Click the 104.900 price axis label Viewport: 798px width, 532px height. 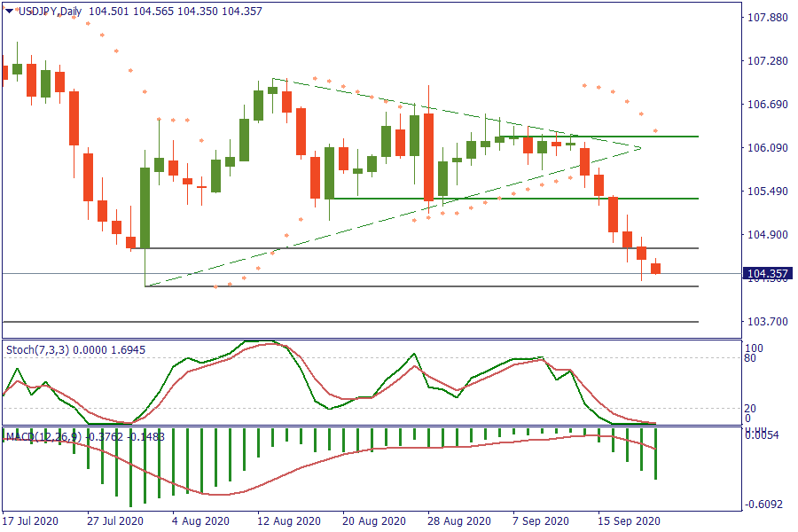click(768, 235)
